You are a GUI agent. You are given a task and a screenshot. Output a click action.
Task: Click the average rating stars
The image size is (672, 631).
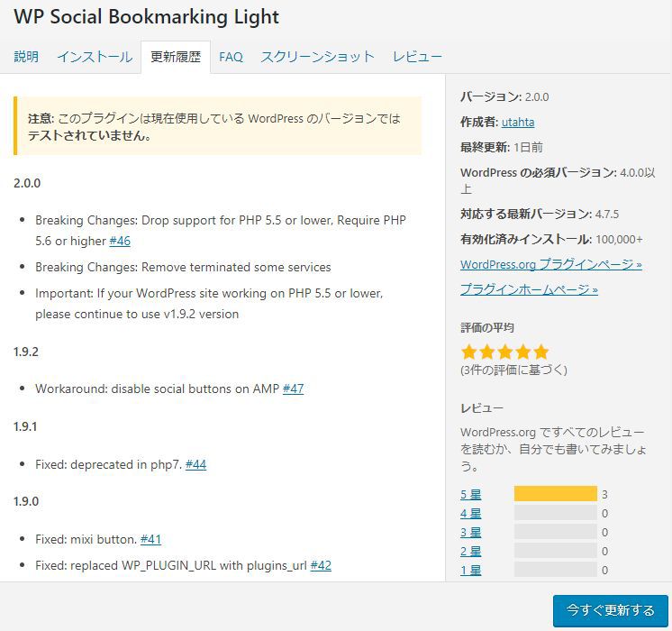pos(505,352)
